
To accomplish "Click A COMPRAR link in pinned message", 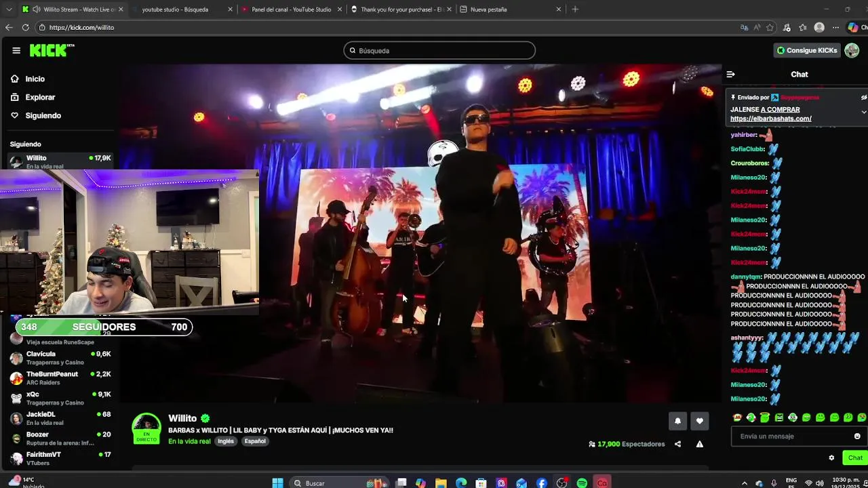I will pos(780,110).
